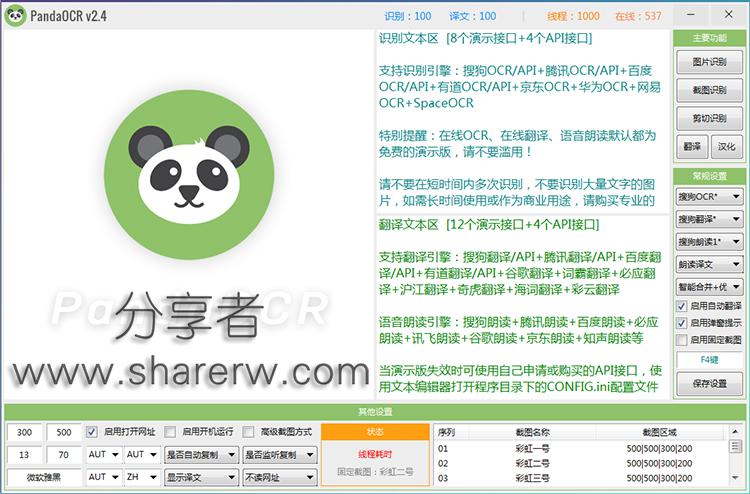Click the 在线：537 counter
The image size is (750, 494).
[x=638, y=16]
